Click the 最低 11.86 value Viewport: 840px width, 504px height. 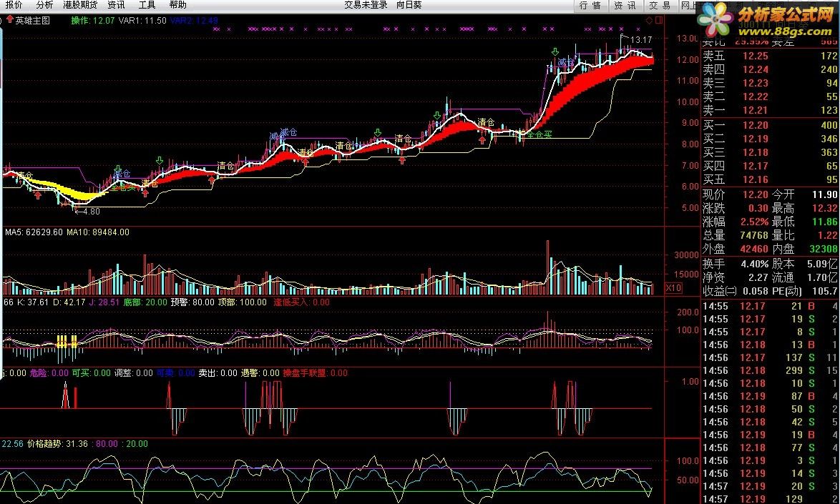pos(824,222)
